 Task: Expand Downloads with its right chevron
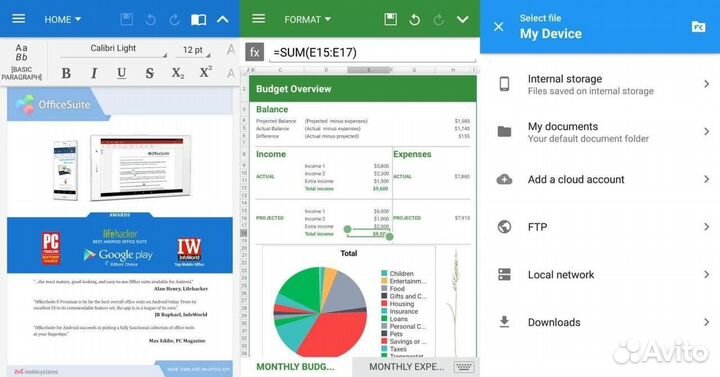click(706, 322)
